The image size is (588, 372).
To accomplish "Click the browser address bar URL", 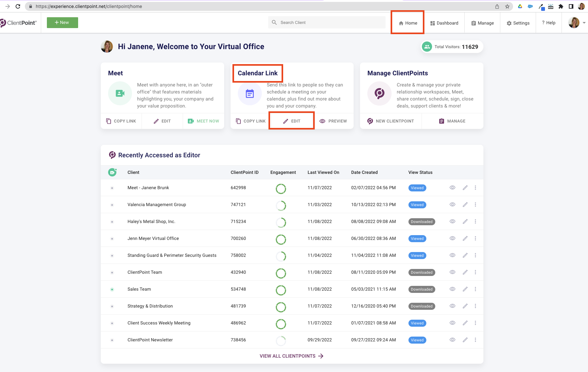I will pos(89,6).
